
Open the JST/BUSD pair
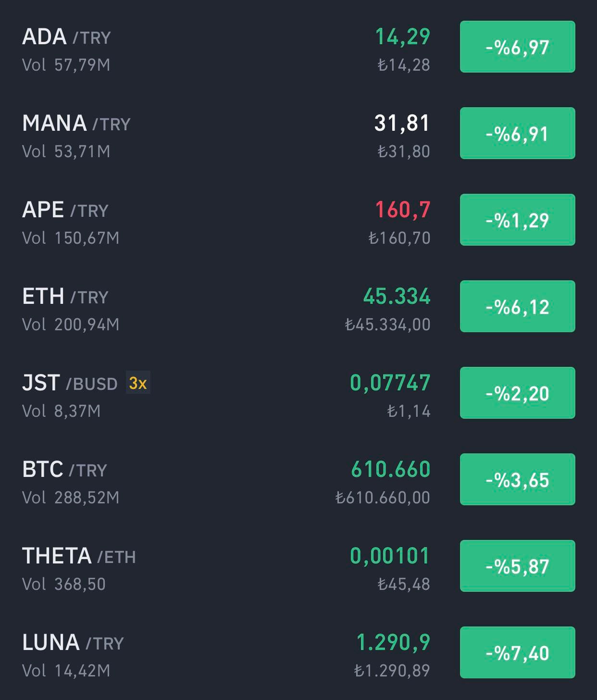298,394
